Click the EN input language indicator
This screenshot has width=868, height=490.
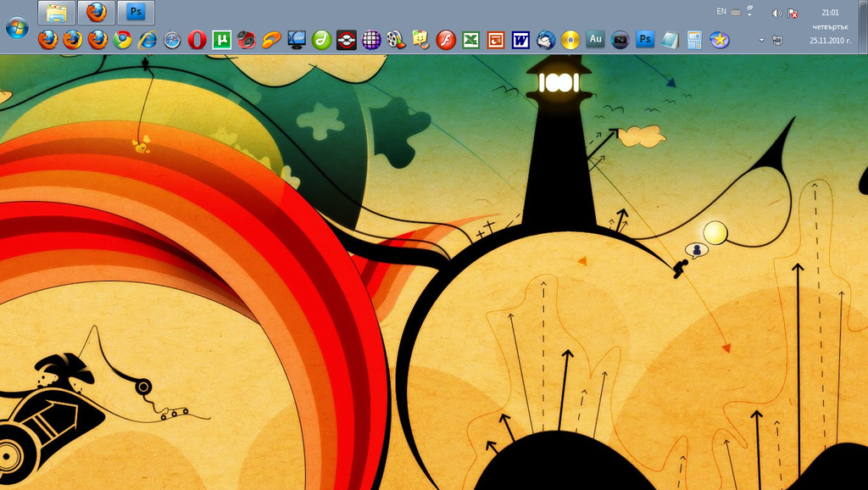[x=721, y=11]
